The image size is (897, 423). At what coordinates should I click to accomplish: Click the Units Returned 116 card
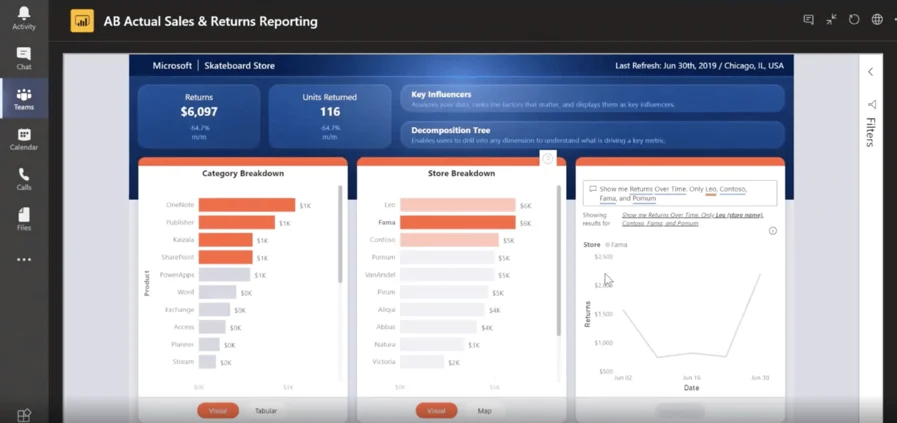(330, 117)
